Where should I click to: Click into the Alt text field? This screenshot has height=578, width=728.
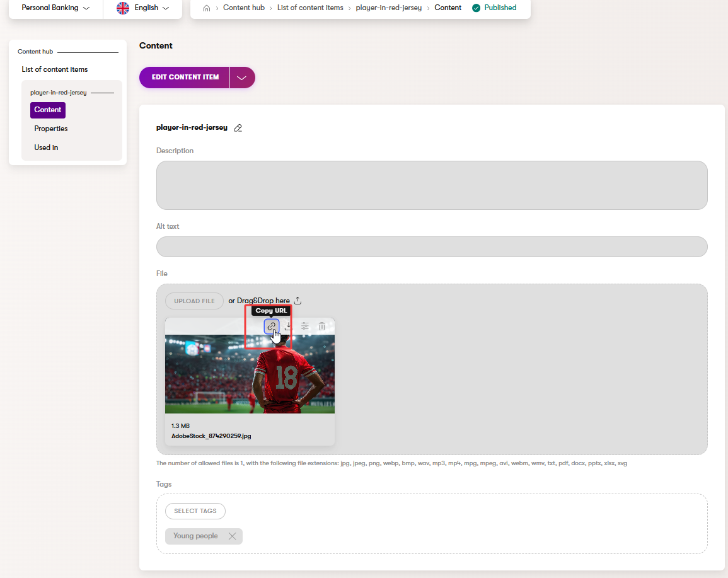(x=432, y=246)
